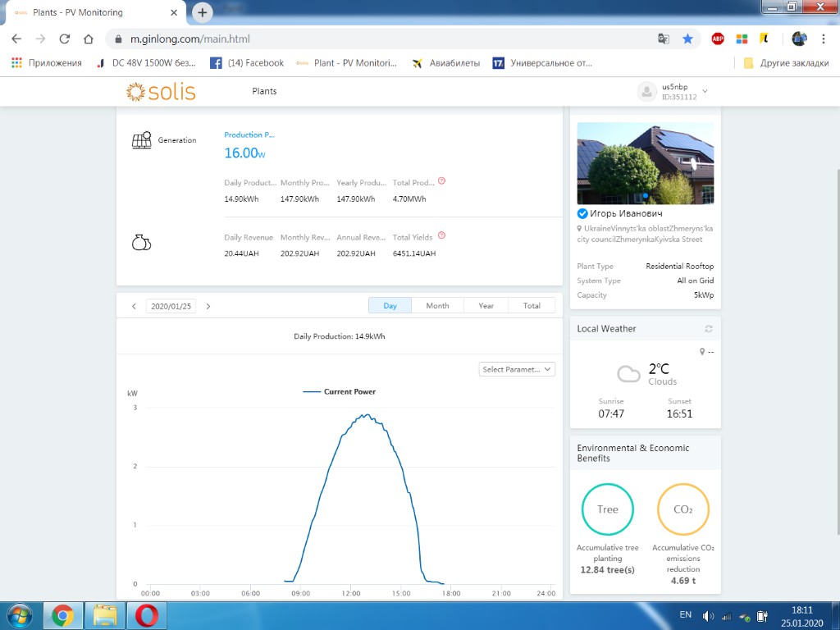Click the Local Weather refresh icon
The height and width of the screenshot is (630, 840).
[708, 329]
